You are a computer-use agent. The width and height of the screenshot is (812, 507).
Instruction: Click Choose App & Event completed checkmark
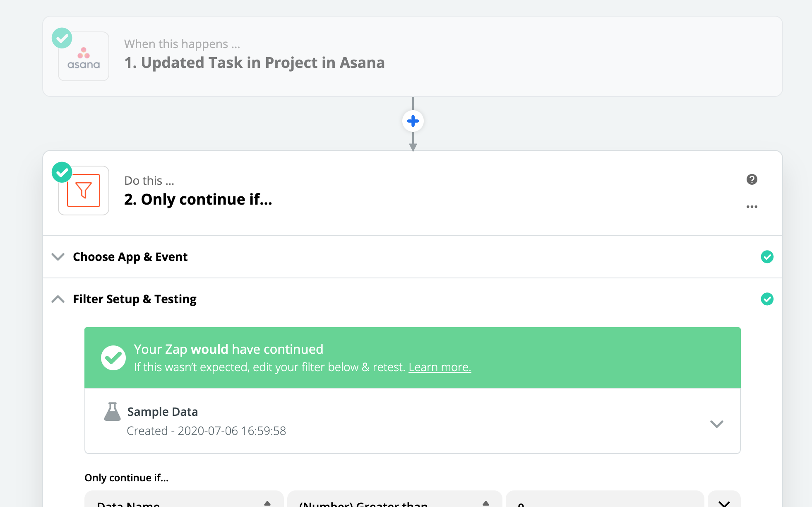tap(767, 257)
